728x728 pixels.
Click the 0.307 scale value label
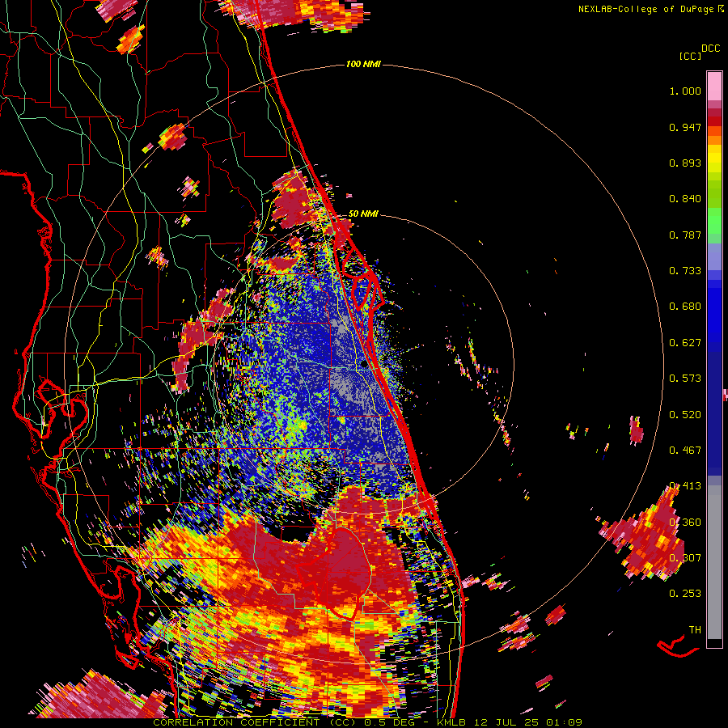pyautogui.click(x=685, y=558)
